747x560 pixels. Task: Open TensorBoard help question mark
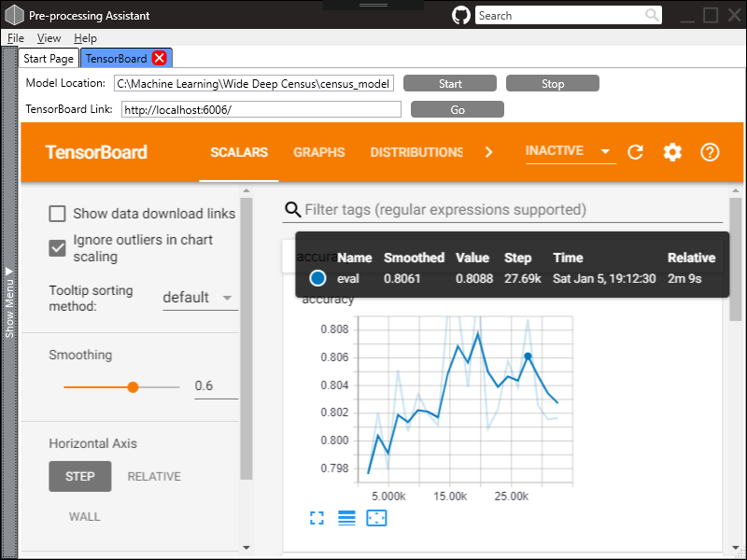[710, 152]
